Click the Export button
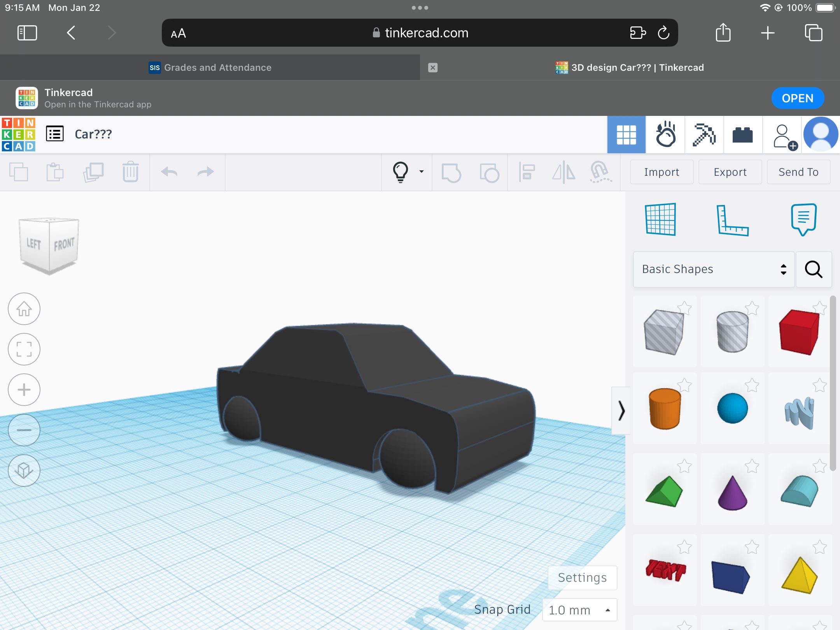This screenshot has width=840, height=630. 730,172
